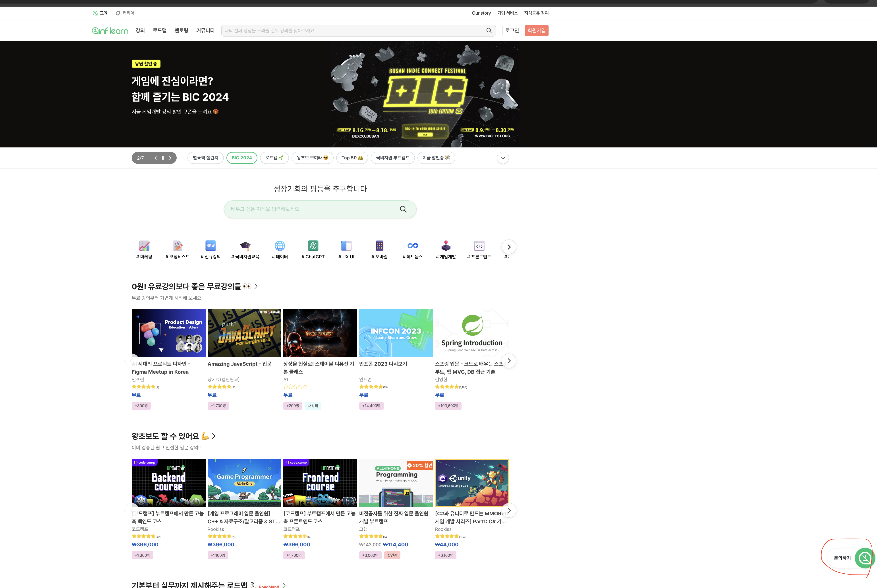Click the magnifier in the green search box
877x588 pixels.
(403, 209)
